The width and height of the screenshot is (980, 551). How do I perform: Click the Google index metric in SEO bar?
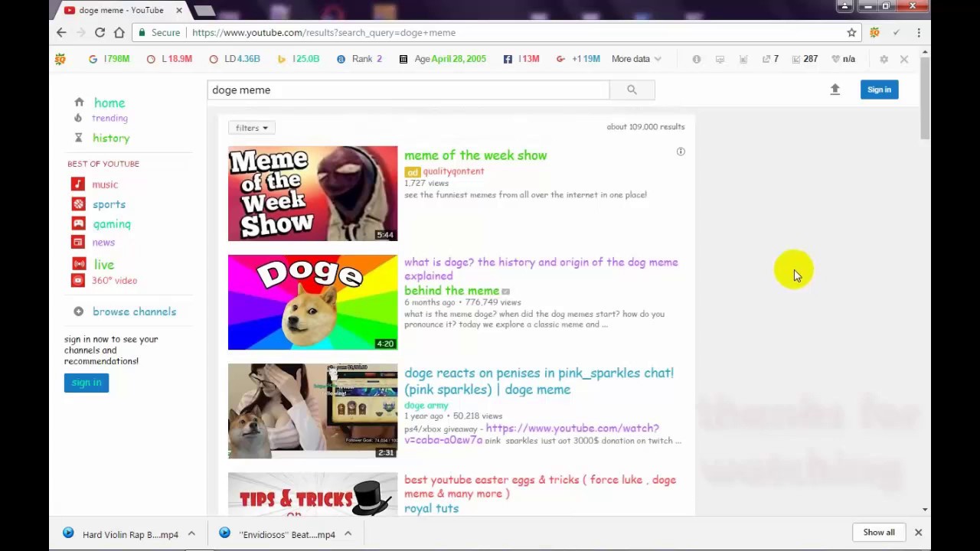click(x=109, y=59)
